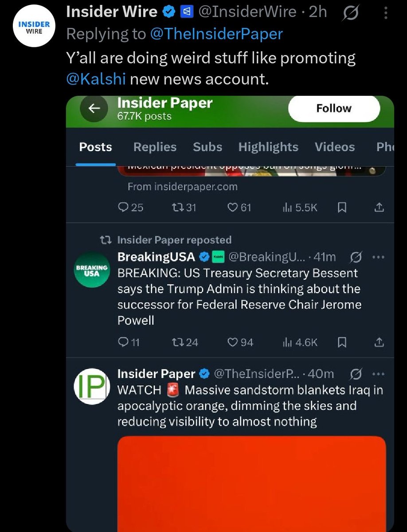Screen dimensions: 407x532
Task: Share the BreakingUSA Bessent post
Action: coord(379,342)
